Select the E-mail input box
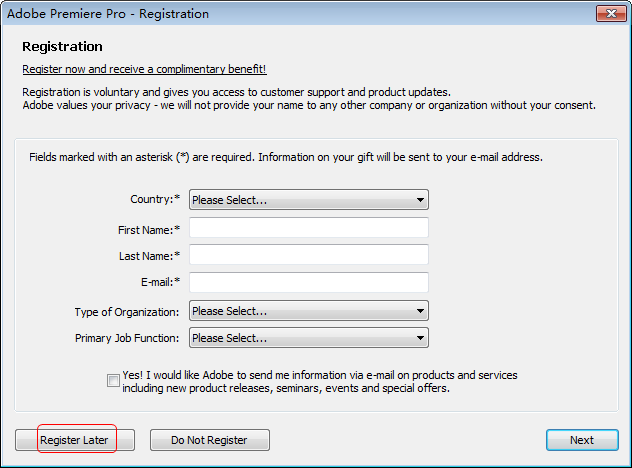The image size is (632, 468). pyautogui.click(x=308, y=283)
